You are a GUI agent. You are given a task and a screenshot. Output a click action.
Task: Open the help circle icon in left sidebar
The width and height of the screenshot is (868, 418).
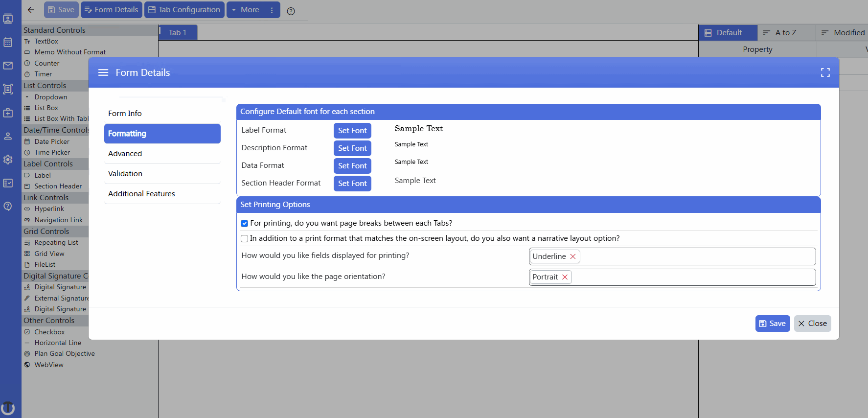(x=8, y=206)
